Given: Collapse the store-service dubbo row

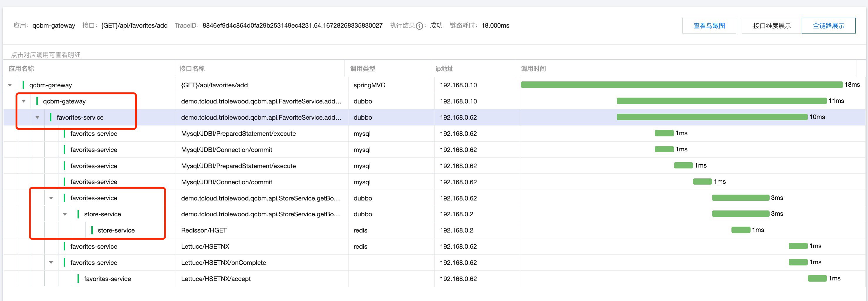Looking at the screenshot, I should pyautogui.click(x=65, y=214).
